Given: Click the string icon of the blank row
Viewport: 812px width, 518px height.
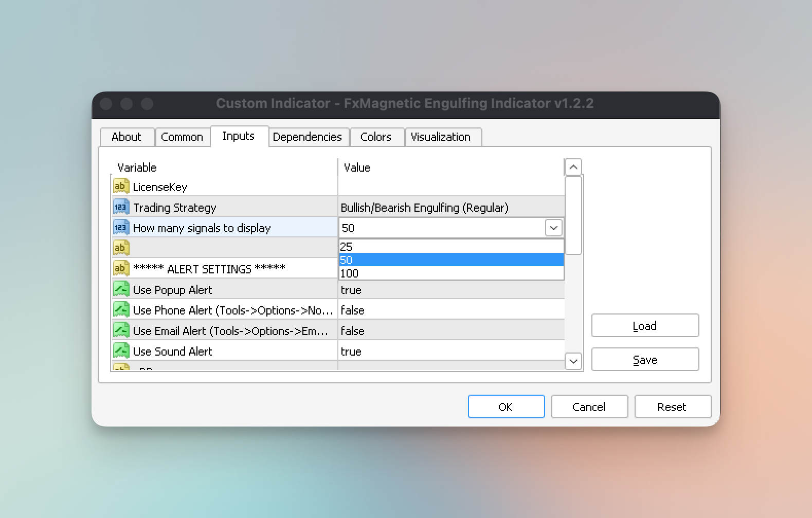Looking at the screenshot, I should [x=121, y=248].
